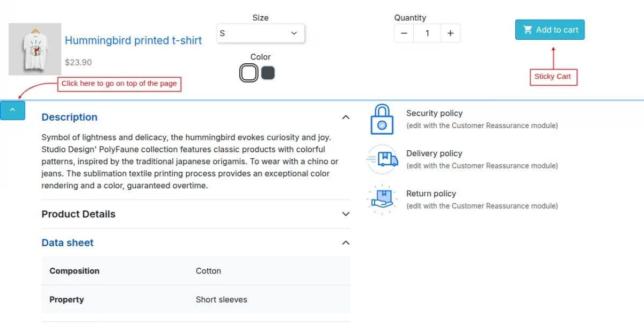Click the Data sheet heading
Screen dimensions: 644x324
click(68, 243)
